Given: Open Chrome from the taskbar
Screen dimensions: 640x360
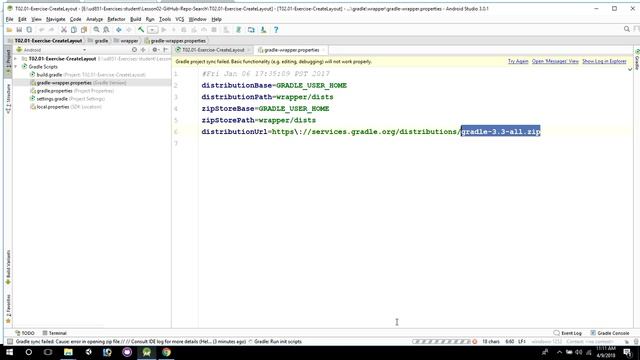Looking at the screenshot, I should pos(167,352).
